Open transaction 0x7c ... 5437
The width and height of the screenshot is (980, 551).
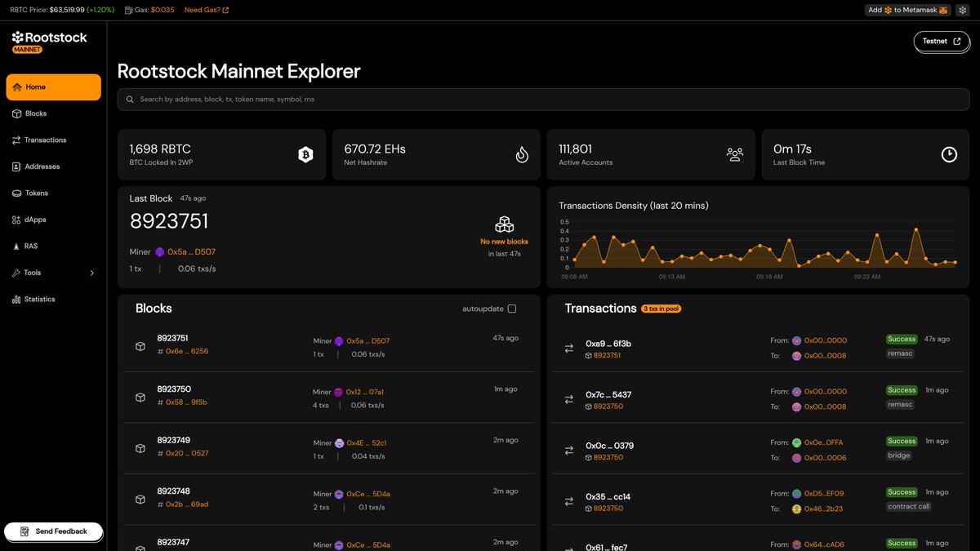[608, 394]
